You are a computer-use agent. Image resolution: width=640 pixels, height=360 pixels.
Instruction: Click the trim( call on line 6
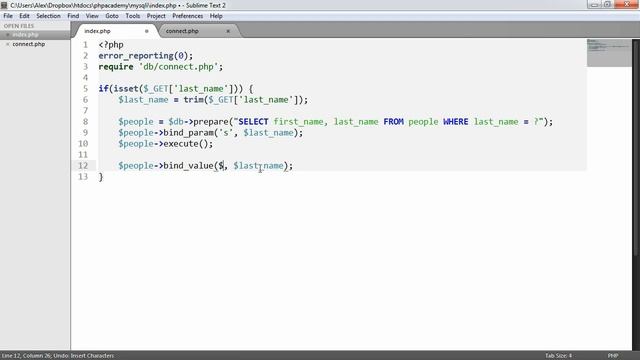196,100
